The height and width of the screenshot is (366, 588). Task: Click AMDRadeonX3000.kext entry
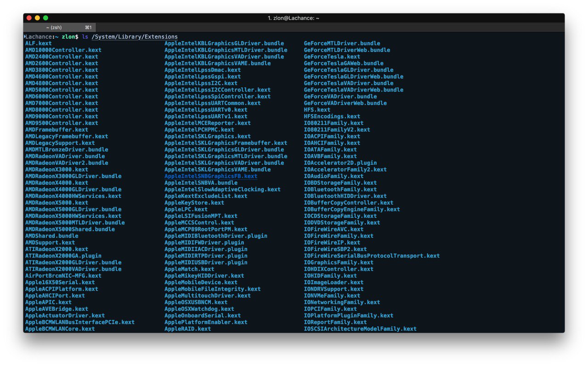57,170
